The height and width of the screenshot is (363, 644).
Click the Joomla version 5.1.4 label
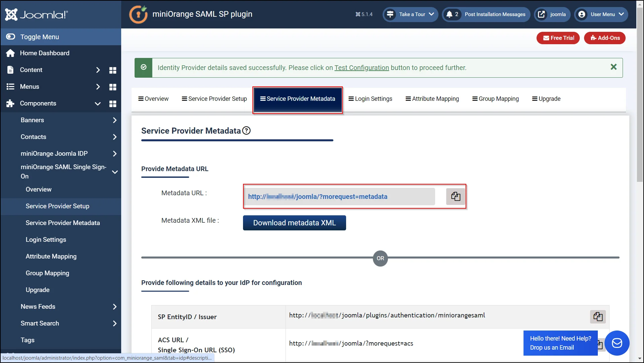click(x=364, y=14)
